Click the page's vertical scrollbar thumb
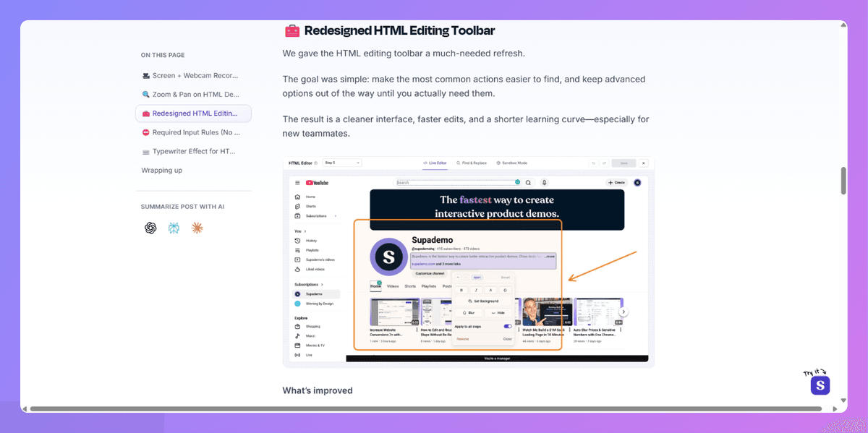 [x=843, y=181]
